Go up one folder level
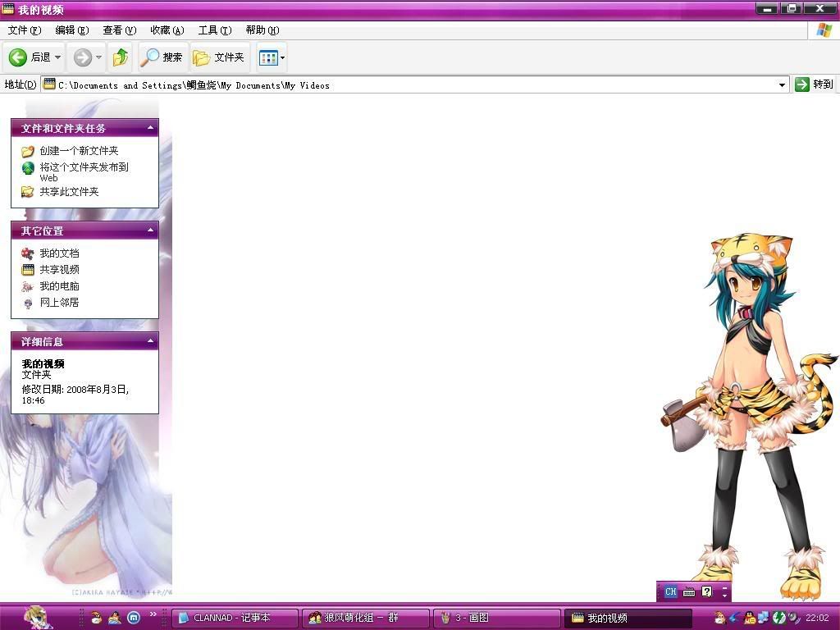This screenshot has width=840, height=630. tap(121, 57)
